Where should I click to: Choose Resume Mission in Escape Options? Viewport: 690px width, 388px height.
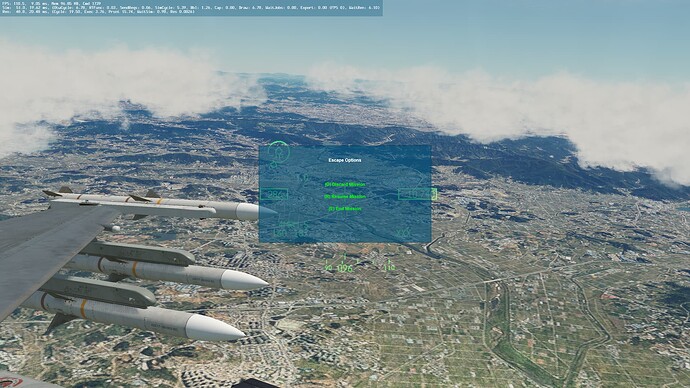click(345, 197)
